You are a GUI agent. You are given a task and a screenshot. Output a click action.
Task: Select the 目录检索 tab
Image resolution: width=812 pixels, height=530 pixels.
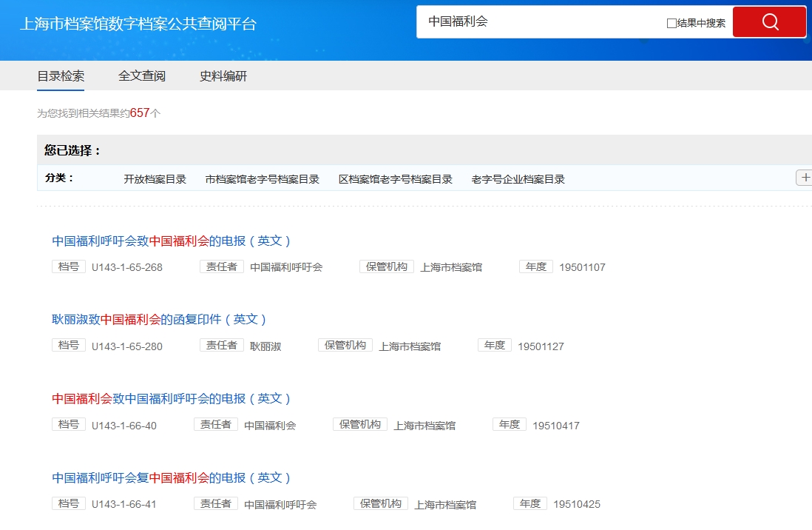coord(61,76)
